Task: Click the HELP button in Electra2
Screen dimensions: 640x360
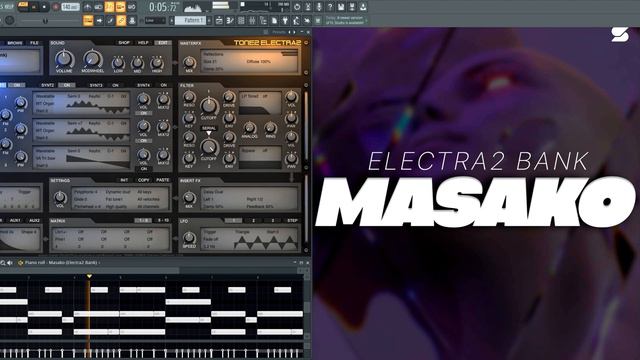Action: pyautogui.click(x=143, y=43)
